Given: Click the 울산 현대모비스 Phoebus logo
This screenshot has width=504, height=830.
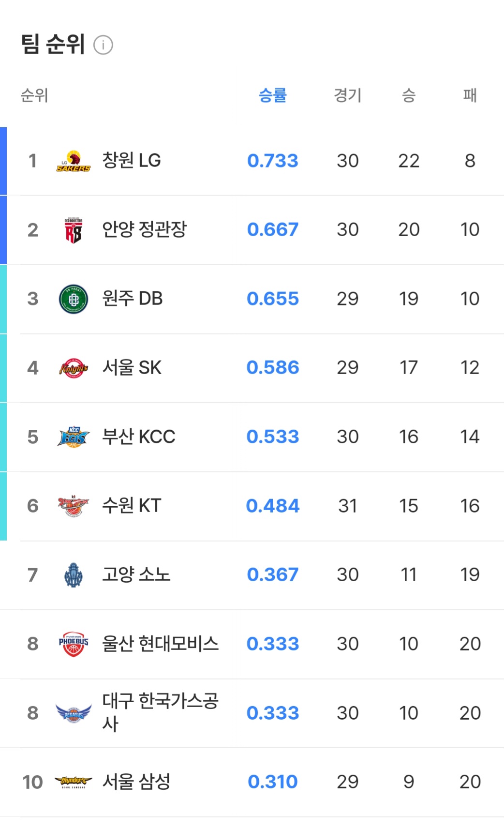Looking at the screenshot, I should [74, 644].
